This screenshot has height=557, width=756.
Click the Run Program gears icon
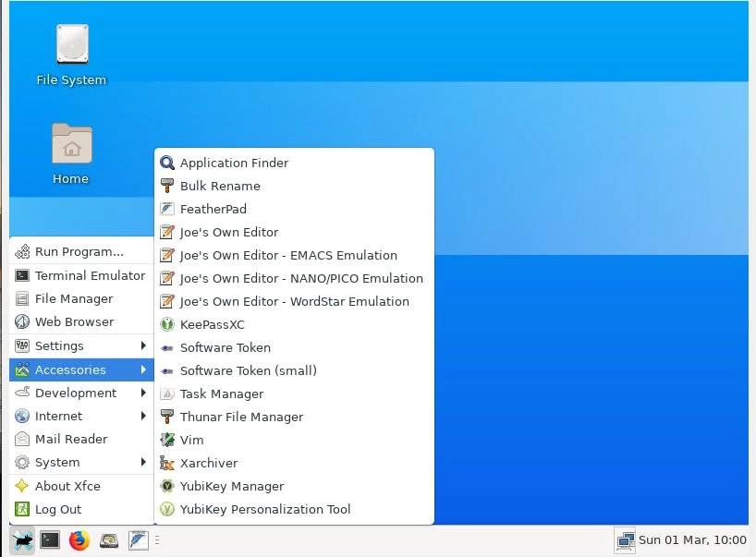click(x=22, y=252)
